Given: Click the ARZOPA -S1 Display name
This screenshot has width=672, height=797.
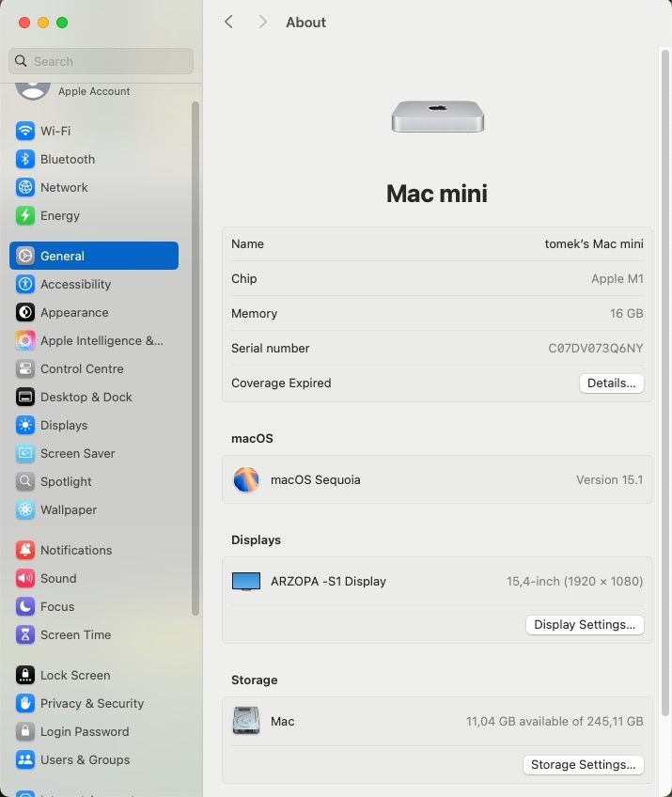Looking at the screenshot, I should (328, 582).
